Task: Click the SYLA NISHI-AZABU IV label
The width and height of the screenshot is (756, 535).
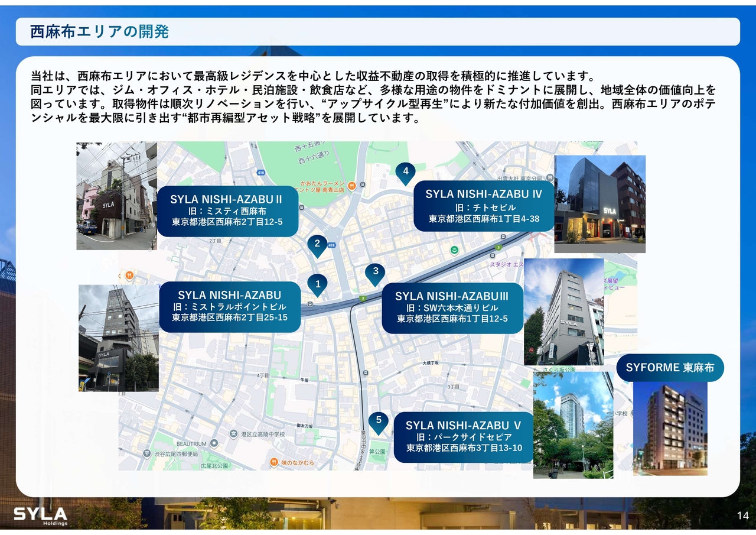Action: [x=484, y=206]
